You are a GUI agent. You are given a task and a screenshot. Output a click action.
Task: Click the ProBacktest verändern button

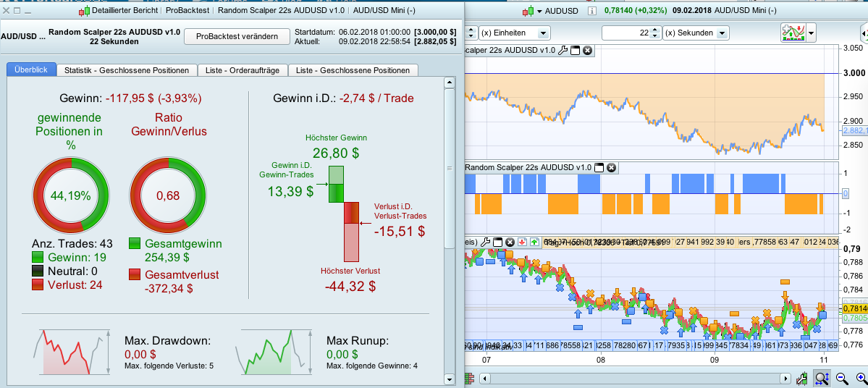pyautogui.click(x=237, y=36)
